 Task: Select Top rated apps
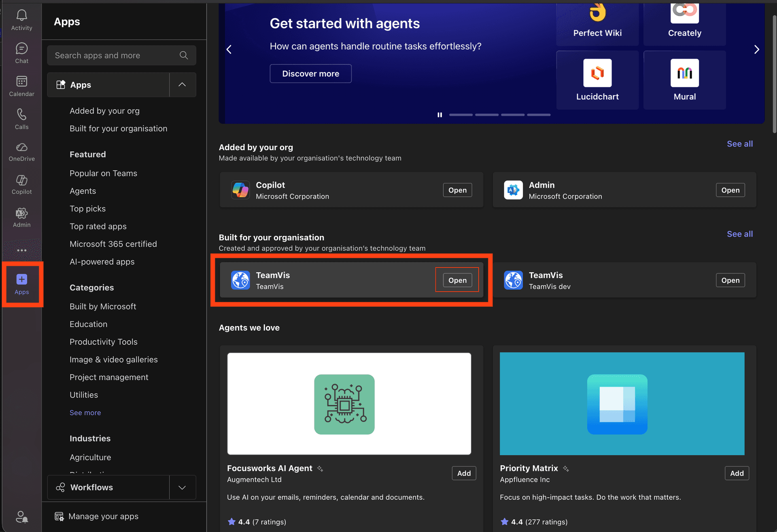(98, 226)
